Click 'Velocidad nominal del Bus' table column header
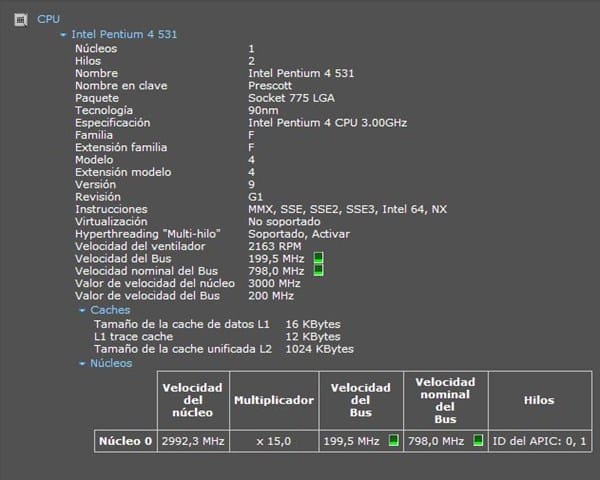Viewport: 600px width, 480px height. 445,400
